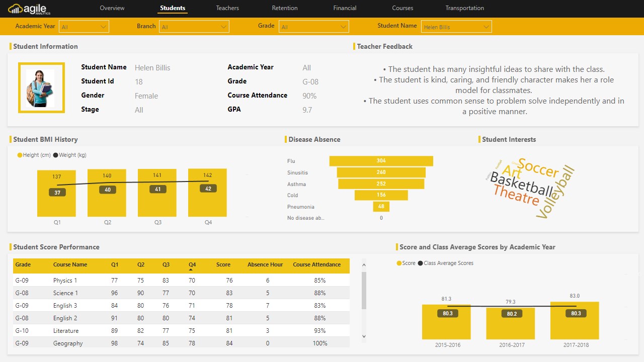Viewport: 644px width, 362px height.
Task: Click the Cold funnel bar 156
Action: tap(381, 195)
